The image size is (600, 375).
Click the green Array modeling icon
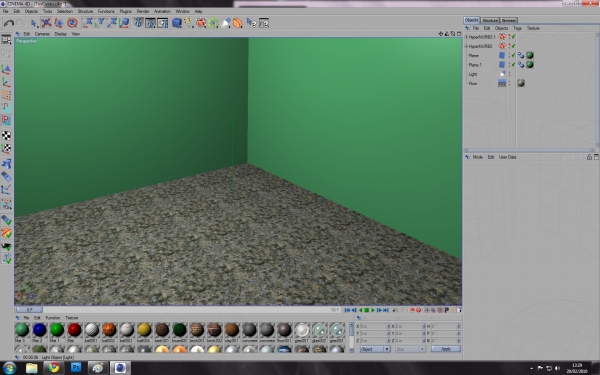[x=213, y=23]
